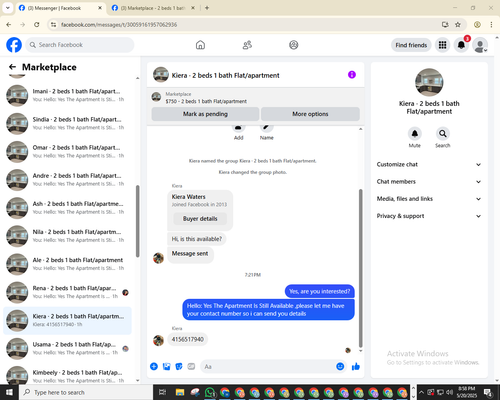Viewport: 500px width, 400px height.
Task: Open a new browser tab
Action: click(207, 8)
